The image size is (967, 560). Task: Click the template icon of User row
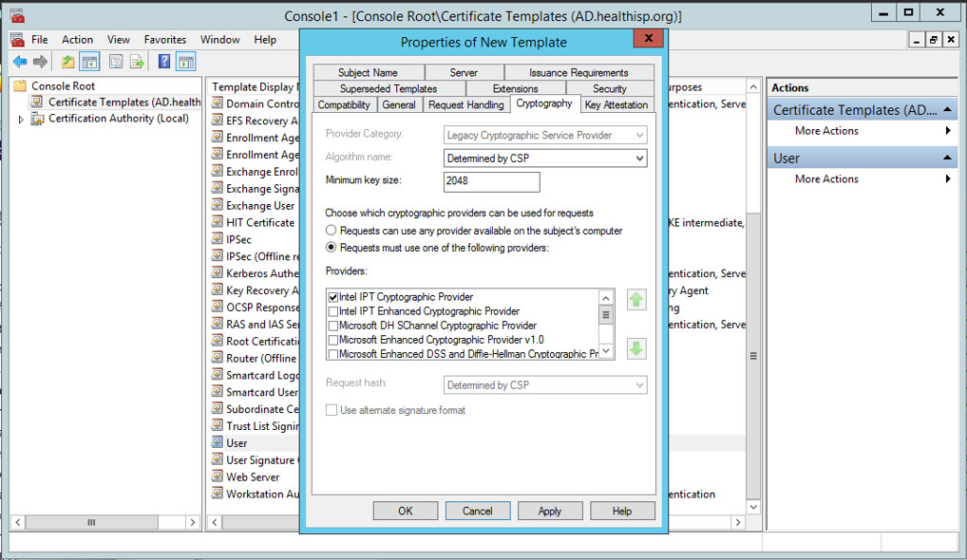point(218,442)
